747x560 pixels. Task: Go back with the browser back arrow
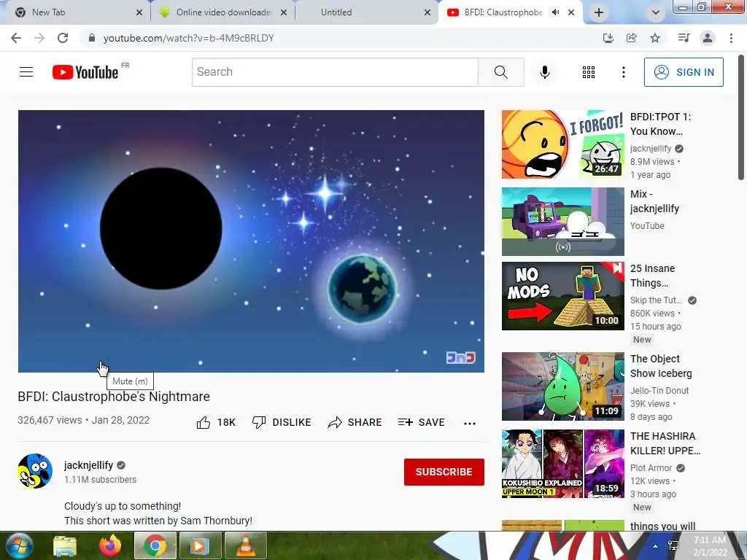pyautogui.click(x=16, y=38)
